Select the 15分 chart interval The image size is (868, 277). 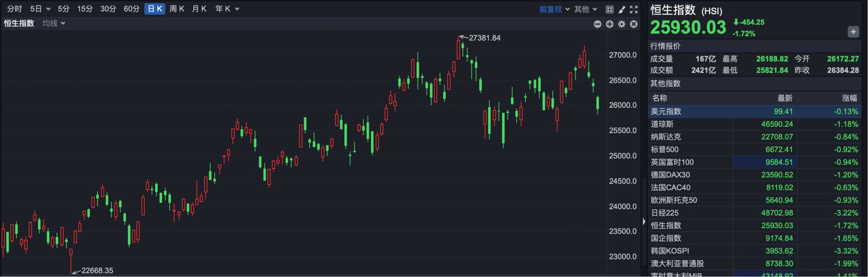click(85, 9)
